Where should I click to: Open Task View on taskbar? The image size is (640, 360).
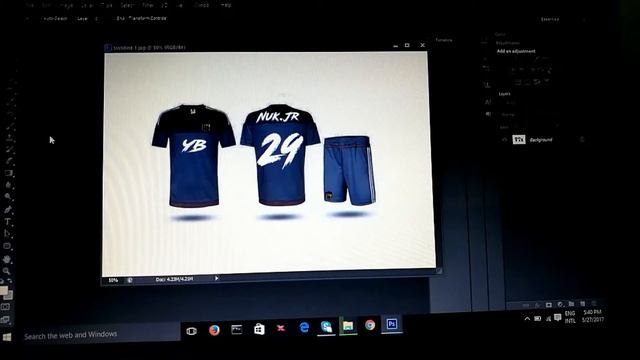pyautogui.click(x=191, y=331)
